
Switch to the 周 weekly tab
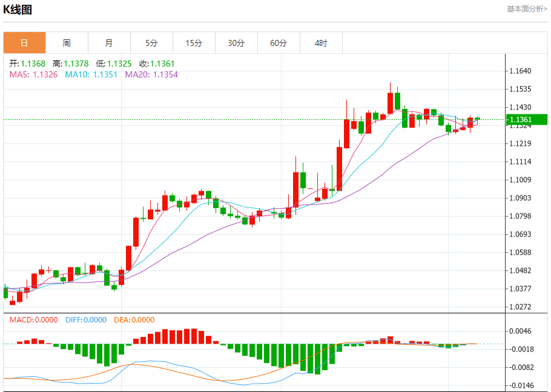[67, 43]
